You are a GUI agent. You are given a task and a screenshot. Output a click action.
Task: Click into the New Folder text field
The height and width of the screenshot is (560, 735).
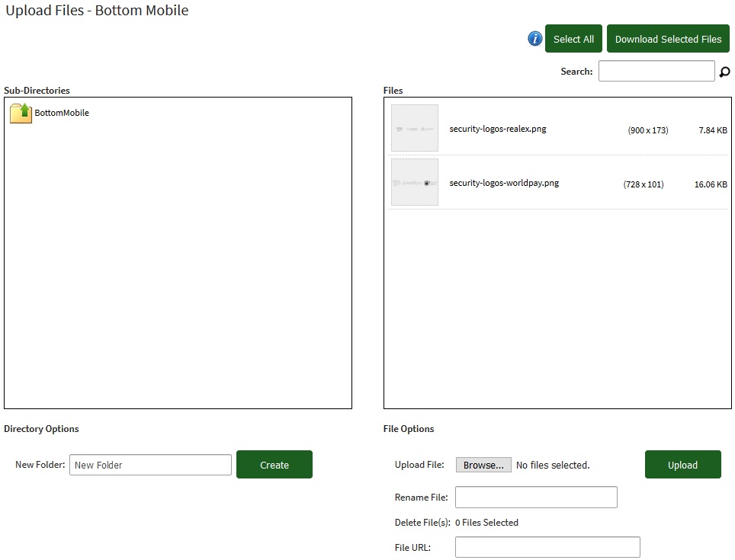(x=150, y=465)
